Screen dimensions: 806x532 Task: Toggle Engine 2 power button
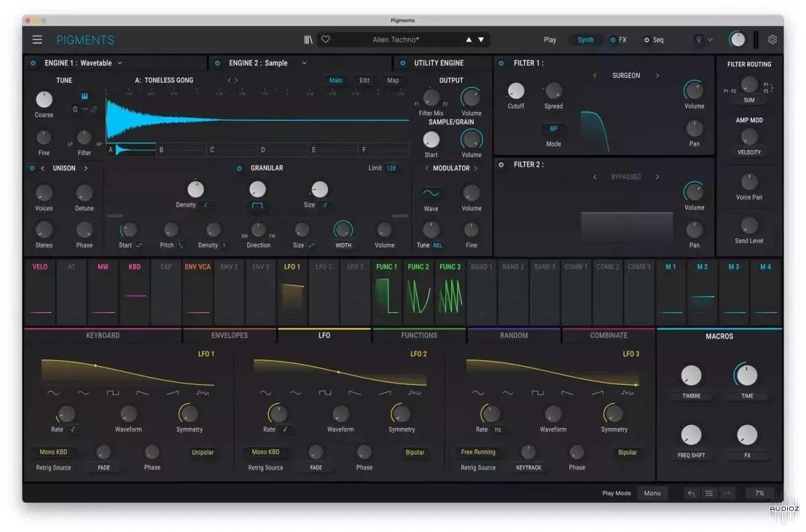[x=218, y=63]
